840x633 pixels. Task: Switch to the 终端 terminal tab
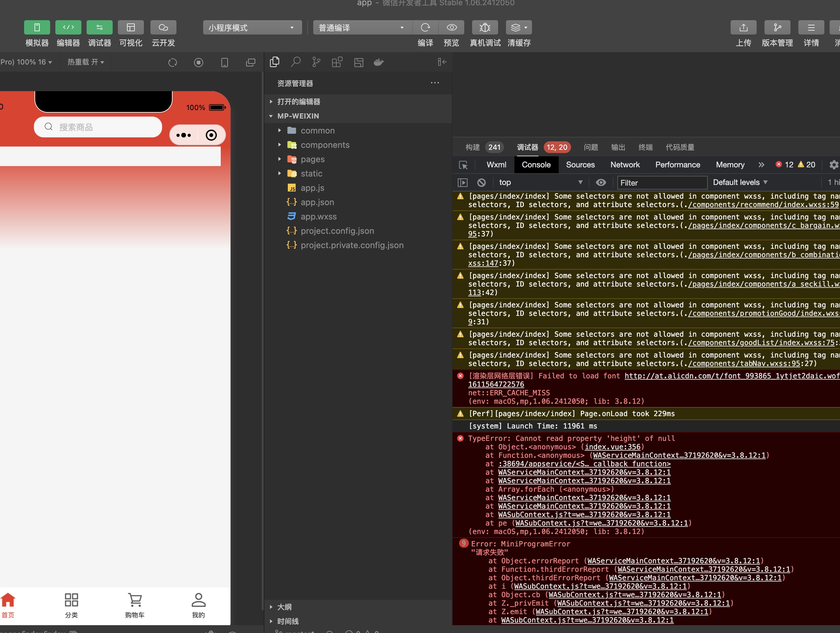[646, 147]
